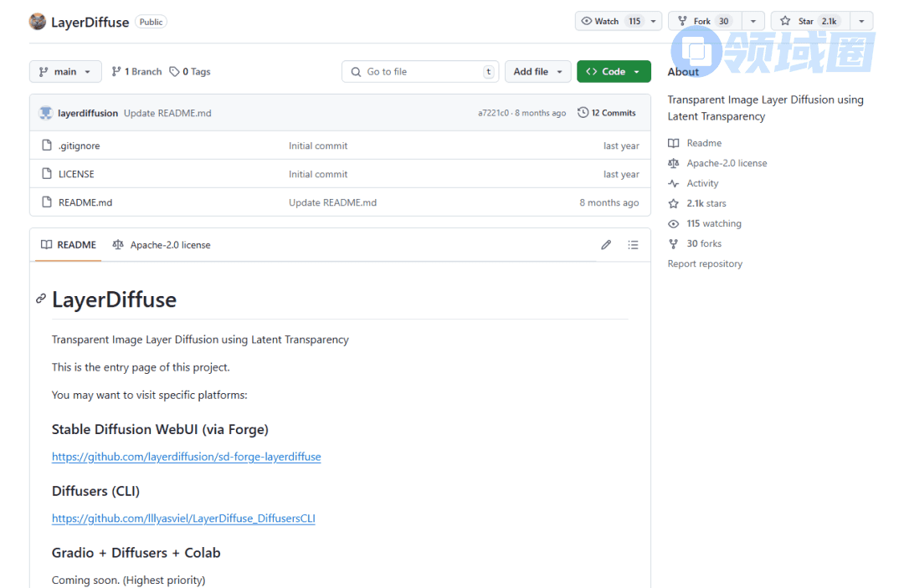The height and width of the screenshot is (588, 904).
Task: Open the Add file dropdown
Action: pos(537,72)
